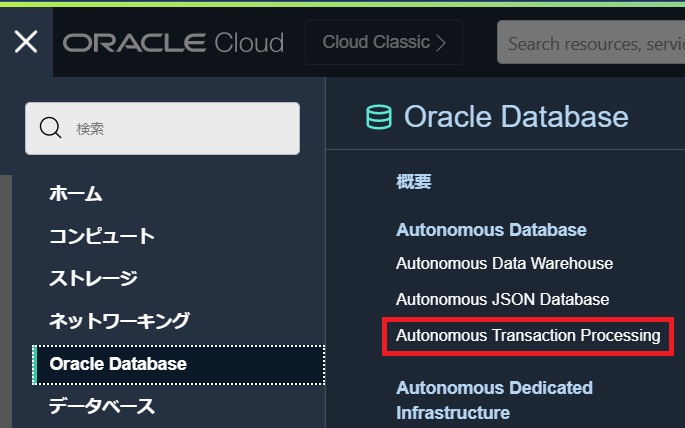Screen dimensions: 685x428
Task: Open Autonomous Dedicated Infrastructure section
Action: tap(494, 399)
